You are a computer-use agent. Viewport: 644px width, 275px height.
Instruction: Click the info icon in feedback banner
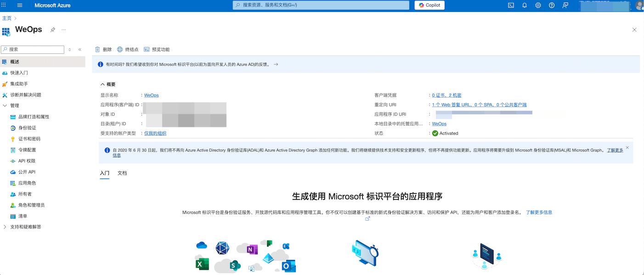tap(101, 64)
